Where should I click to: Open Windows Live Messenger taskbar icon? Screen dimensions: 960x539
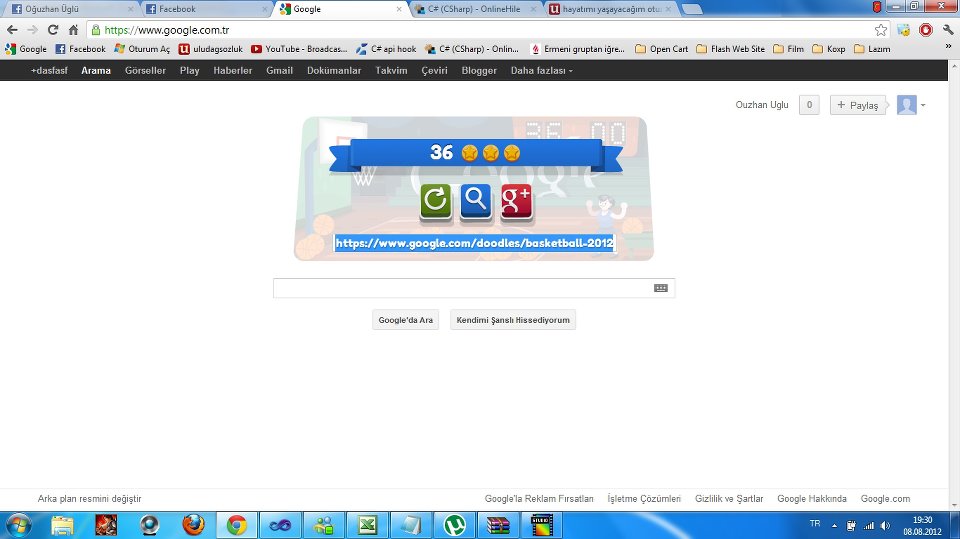click(324, 526)
